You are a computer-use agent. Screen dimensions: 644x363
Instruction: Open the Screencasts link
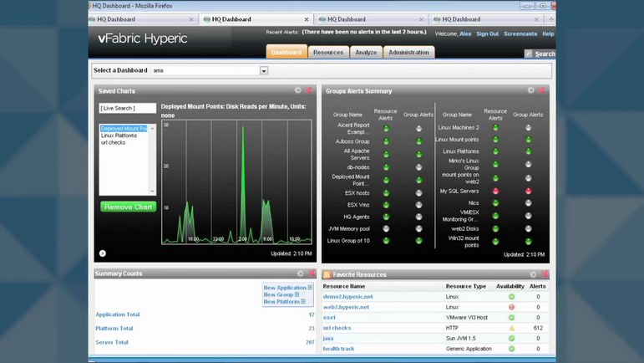(520, 33)
